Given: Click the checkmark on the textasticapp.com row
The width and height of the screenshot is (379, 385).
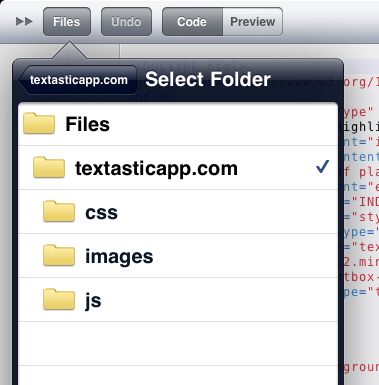Looking at the screenshot, I should 323,167.
